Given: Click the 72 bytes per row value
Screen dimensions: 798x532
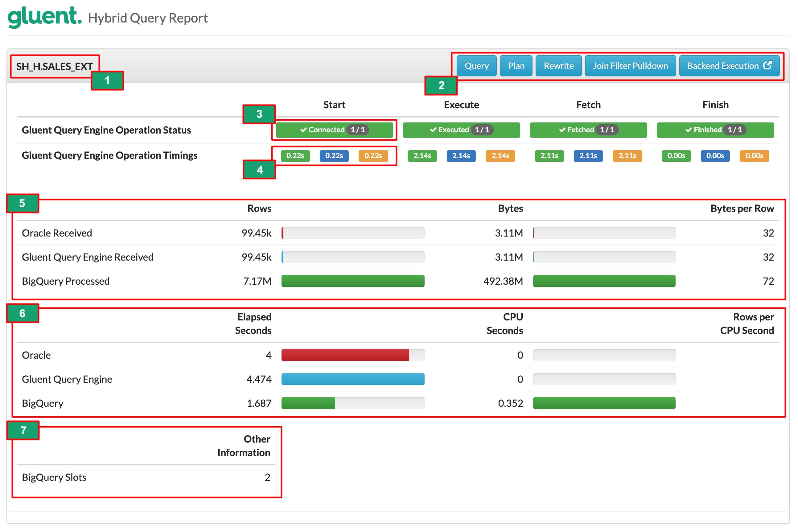Looking at the screenshot, I should click(x=768, y=281).
